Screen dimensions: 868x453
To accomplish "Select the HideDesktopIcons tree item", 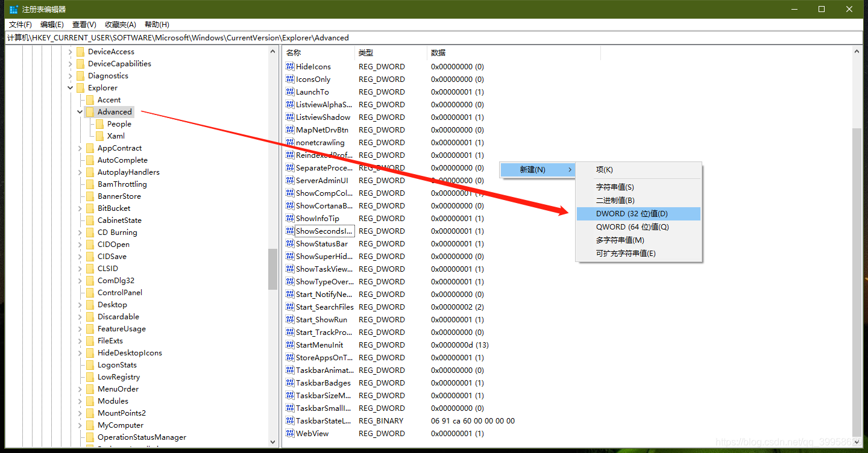I will (130, 352).
